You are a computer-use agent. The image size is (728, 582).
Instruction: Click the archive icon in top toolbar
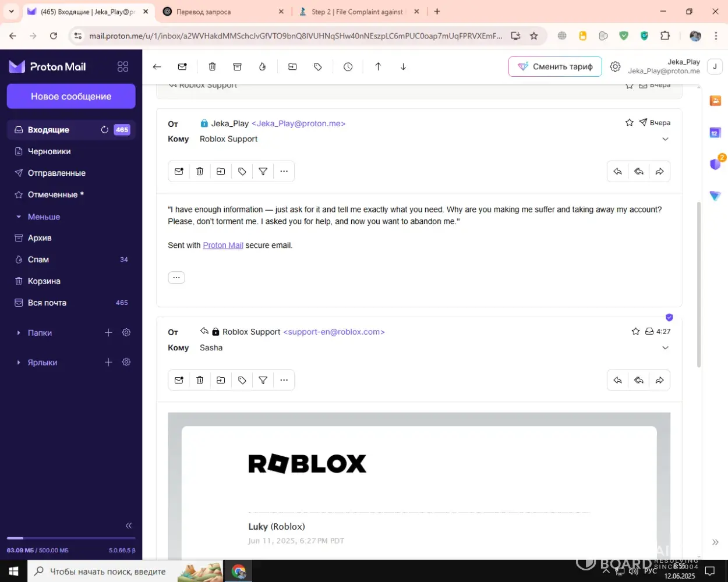(237, 67)
